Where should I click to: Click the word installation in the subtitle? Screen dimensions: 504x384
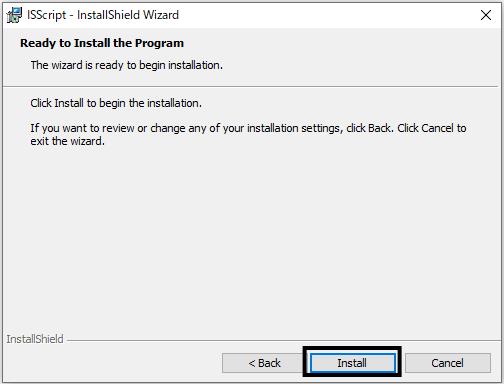(195, 65)
